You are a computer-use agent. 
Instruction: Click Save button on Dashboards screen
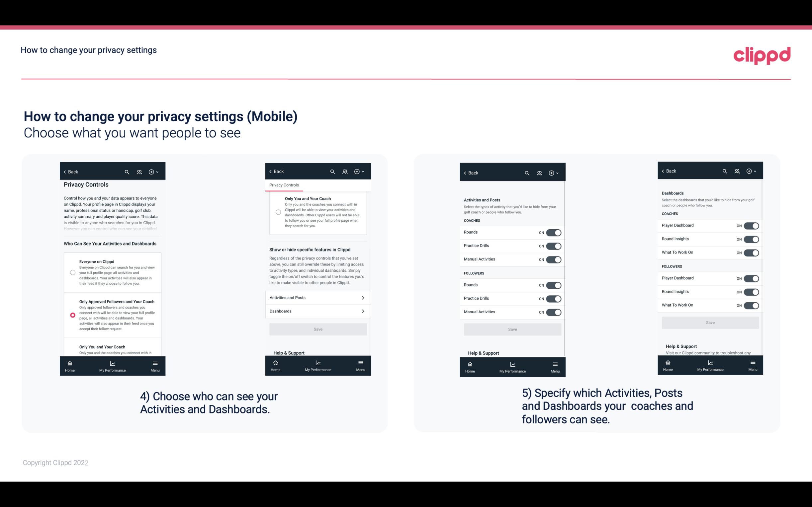point(710,322)
